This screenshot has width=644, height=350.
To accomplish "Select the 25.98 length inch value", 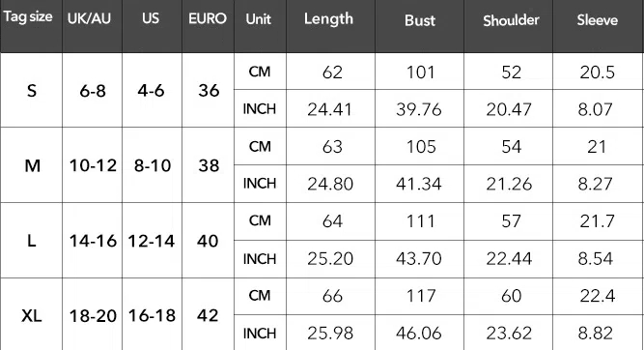I will click(330, 334).
